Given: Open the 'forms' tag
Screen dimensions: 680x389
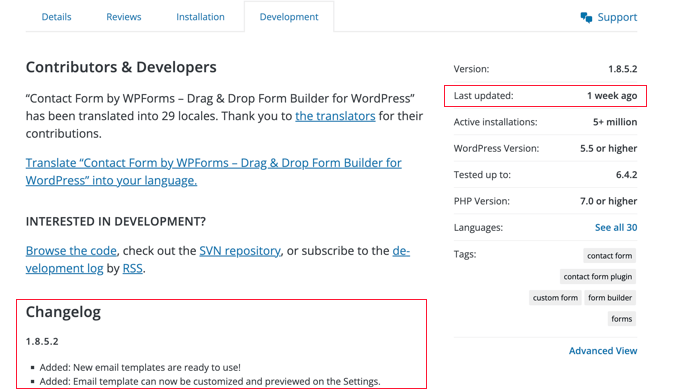Looking at the screenshot, I should [x=621, y=319].
